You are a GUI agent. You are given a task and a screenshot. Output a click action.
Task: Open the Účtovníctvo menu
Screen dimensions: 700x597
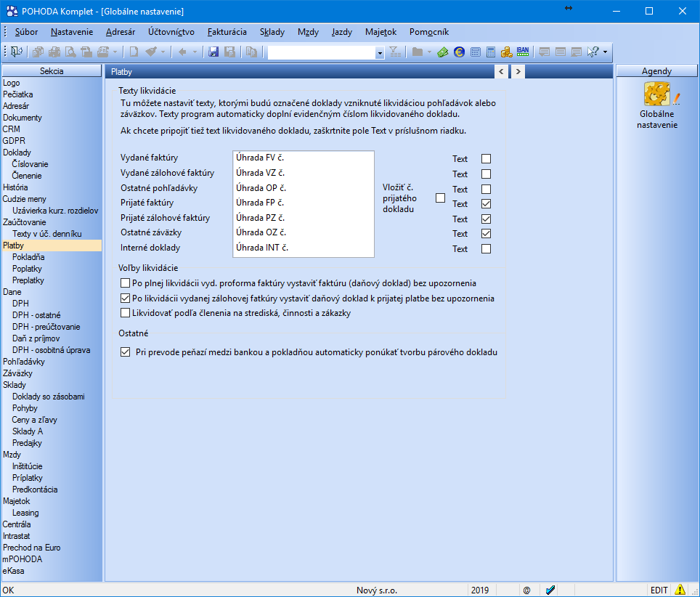tap(171, 32)
